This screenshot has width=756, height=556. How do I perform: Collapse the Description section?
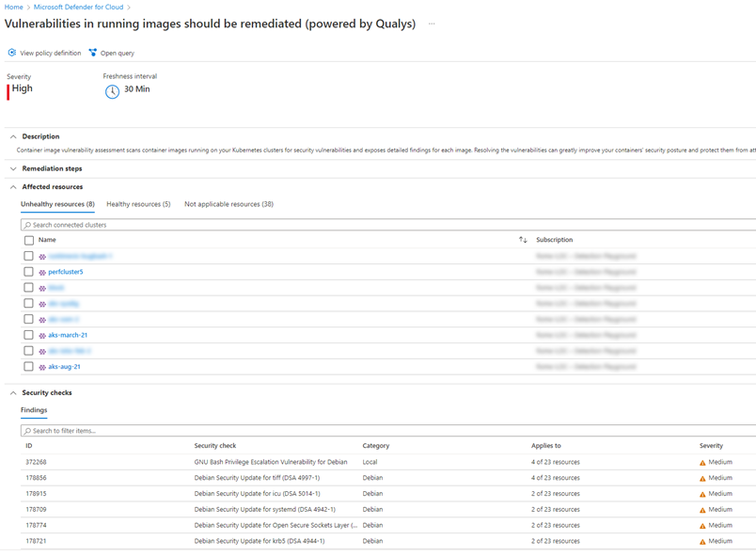pos(13,136)
